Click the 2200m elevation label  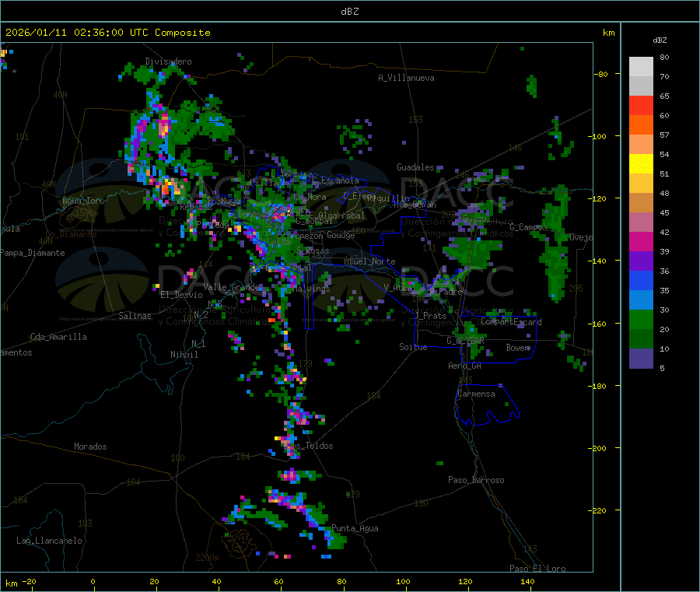[x=207, y=558]
